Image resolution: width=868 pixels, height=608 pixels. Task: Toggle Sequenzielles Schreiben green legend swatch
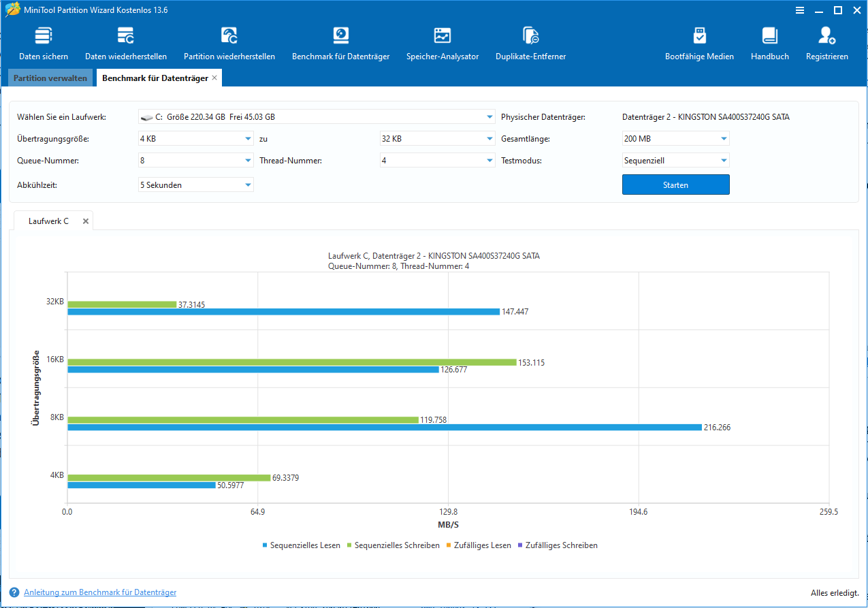[350, 545]
